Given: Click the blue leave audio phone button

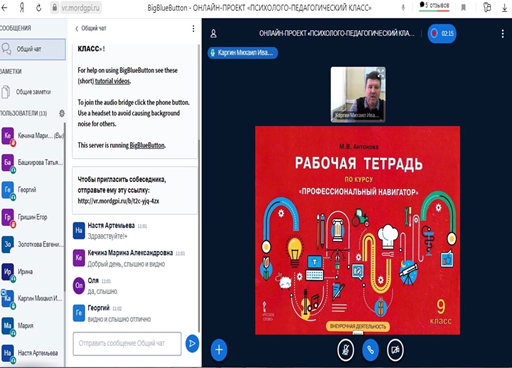Looking at the screenshot, I should (x=370, y=350).
